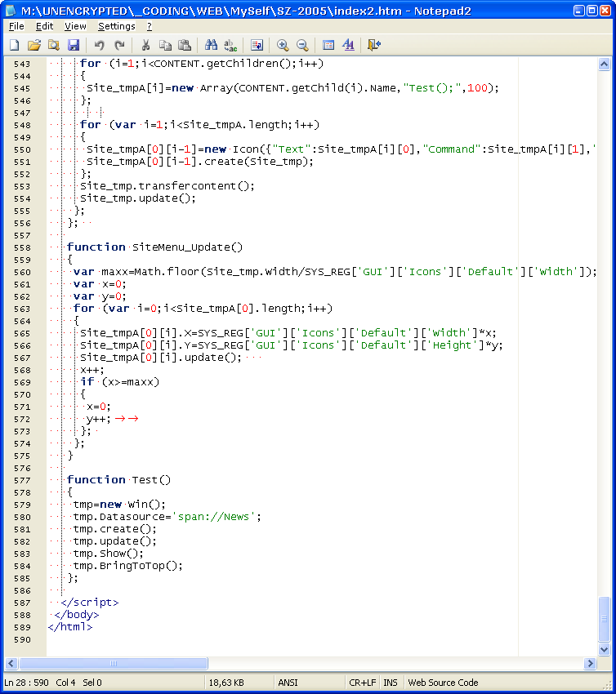Screen dimensions: 616x694
Task: Click the vertical scrollbar down arrow
Action: (x=604, y=649)
